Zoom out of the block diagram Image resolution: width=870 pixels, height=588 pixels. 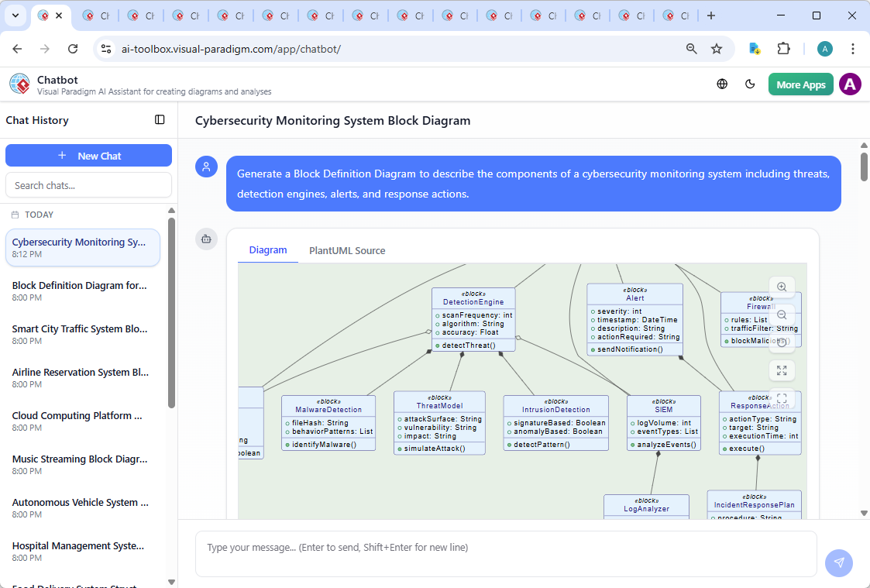point(782,315)
